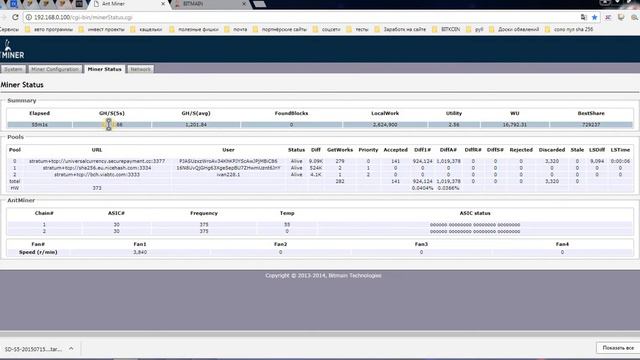Click the site info icon before 192.168.0.100
Image resolution: width=640 pixels, height=360 pixels.
tap(29, 17)
